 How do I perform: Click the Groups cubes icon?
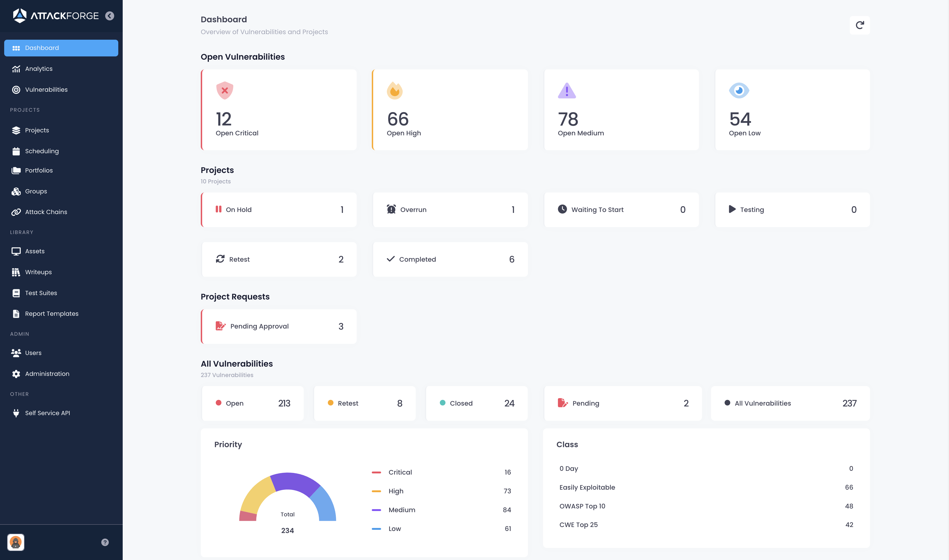tap(16, 191)
